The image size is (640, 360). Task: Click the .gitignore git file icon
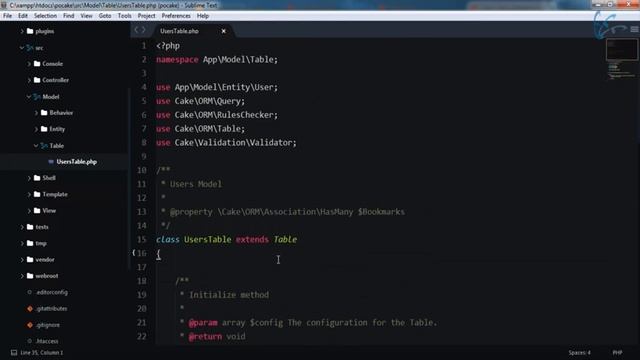pos(30,325)
